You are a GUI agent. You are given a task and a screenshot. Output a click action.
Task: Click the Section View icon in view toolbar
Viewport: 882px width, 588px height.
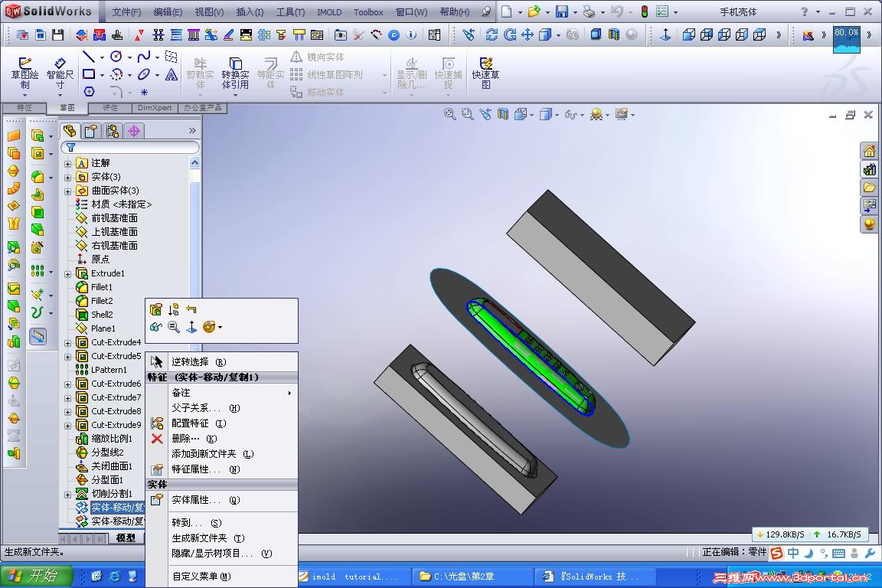coord(503,114)
